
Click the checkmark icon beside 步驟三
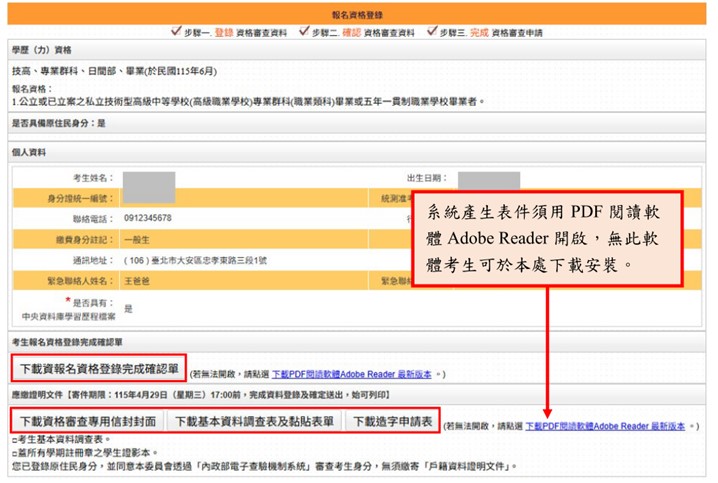click(433, 32)
